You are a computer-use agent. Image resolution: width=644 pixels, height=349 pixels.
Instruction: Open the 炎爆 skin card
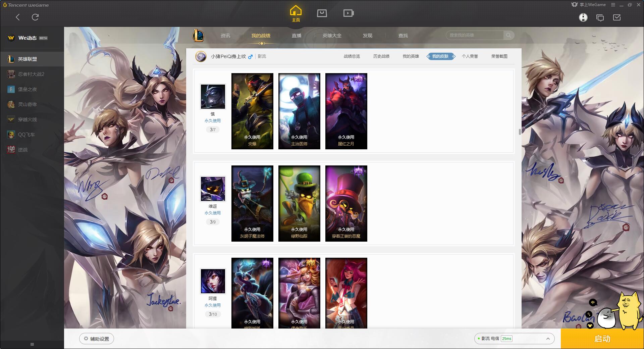[252, 111]
